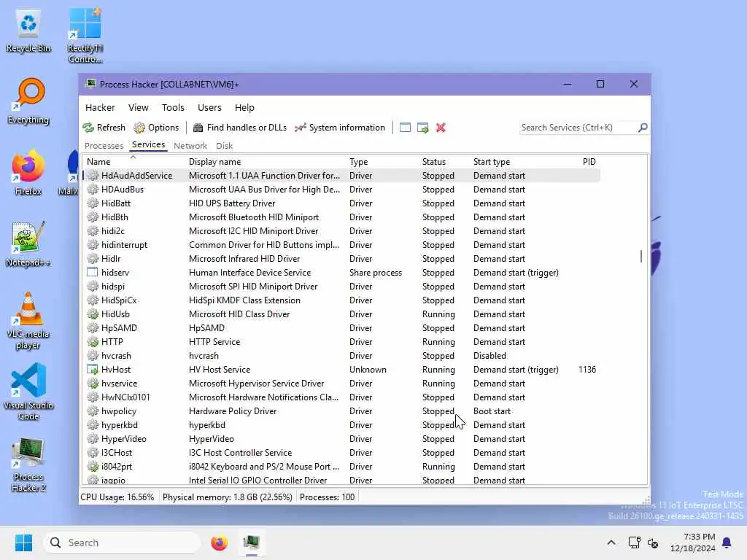The width and height of the screenshot is (747, 560).
Task: Click PID 1136 of HvHost
Action: pyautogui.click(x=587, y=370)
